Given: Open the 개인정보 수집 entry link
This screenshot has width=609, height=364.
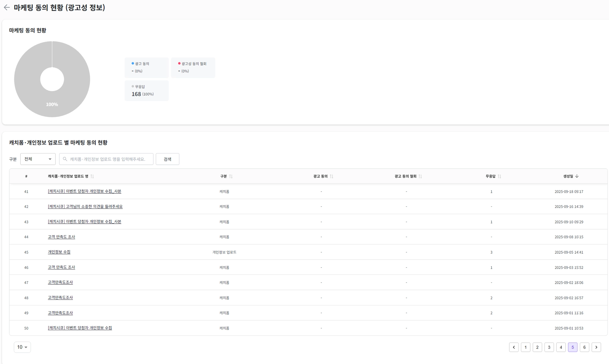Looking at the screenshot, I should click(59, 252).
